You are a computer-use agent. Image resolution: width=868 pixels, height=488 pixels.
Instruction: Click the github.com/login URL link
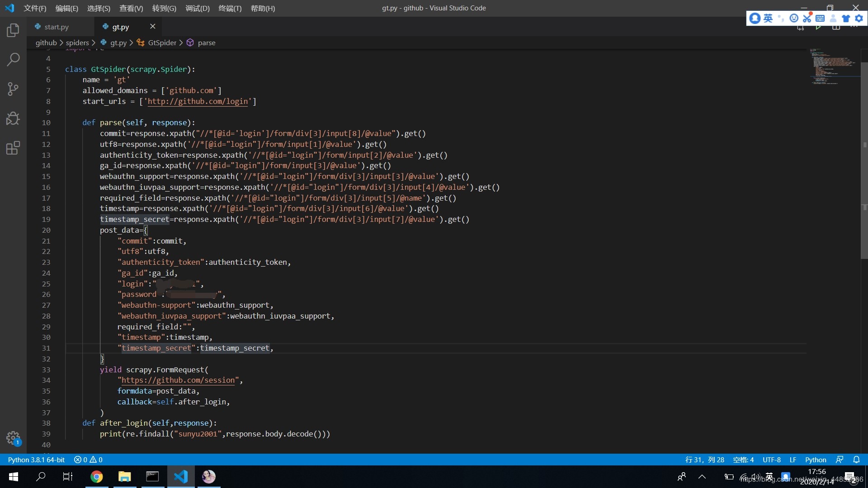pos(198,102)
